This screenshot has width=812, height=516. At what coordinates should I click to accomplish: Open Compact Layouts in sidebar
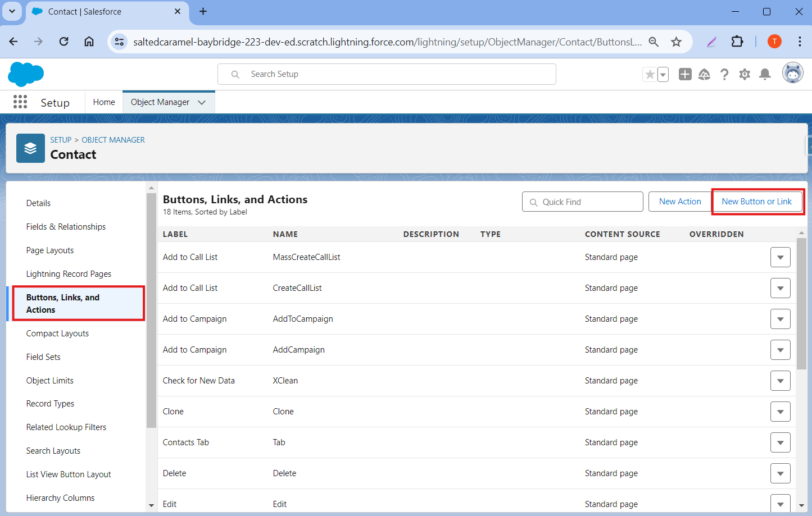click(x=57, y=334)
